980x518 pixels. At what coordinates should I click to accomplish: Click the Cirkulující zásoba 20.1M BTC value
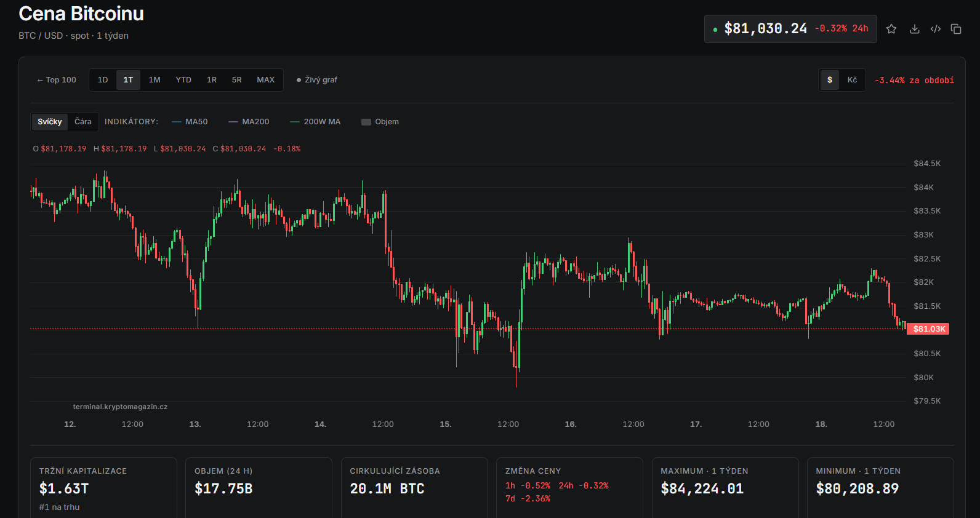click(387, 489)
